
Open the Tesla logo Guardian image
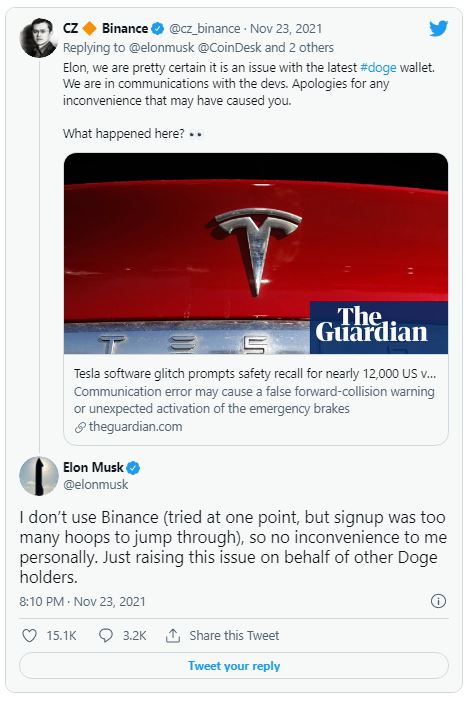(256, 253)
